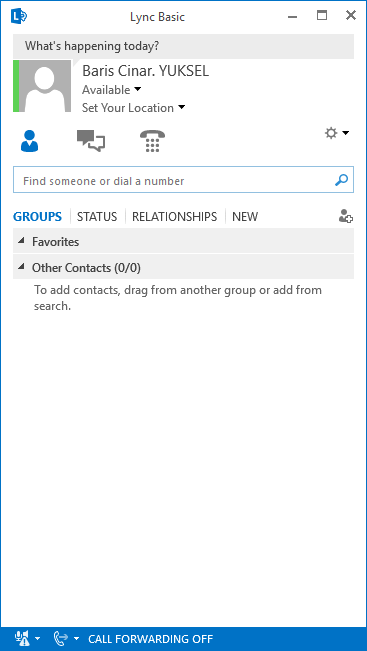Viewport: 367px width, 651px height.
Task: Click the 'To add contacts' hint text
Action: coord(178,298)
